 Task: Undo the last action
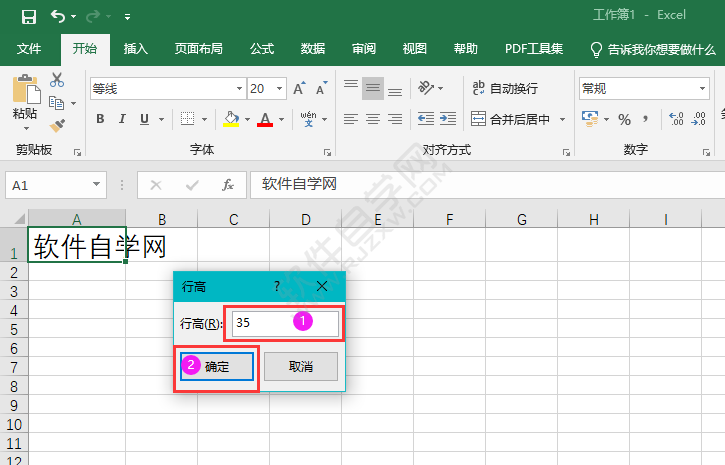coord(58,17)
